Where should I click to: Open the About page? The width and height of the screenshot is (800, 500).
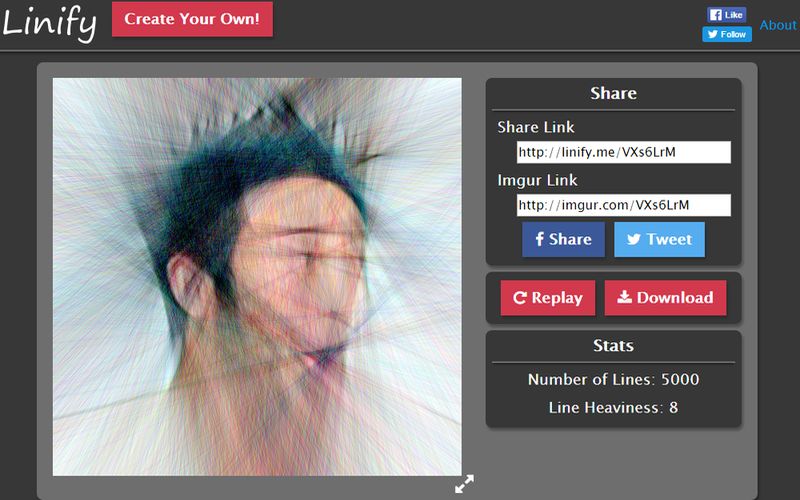778,25
